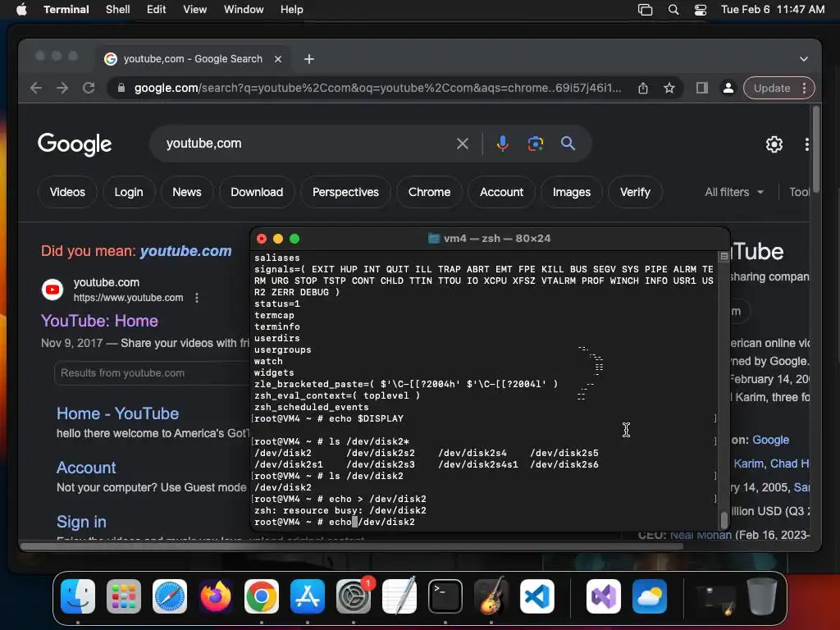
Task: Apply the Account filter chip
Action: [x=501, y=192]
